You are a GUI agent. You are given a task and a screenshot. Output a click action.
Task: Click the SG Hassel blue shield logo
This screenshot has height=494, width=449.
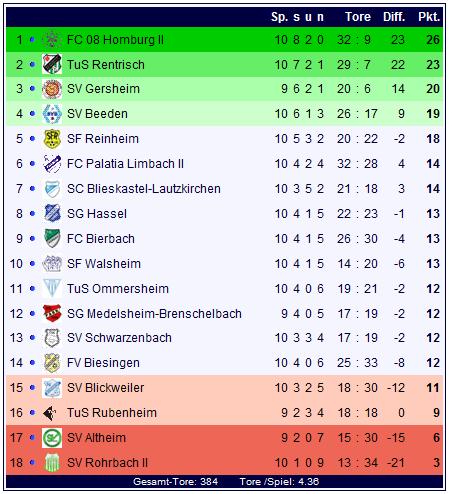coord(52,213)
